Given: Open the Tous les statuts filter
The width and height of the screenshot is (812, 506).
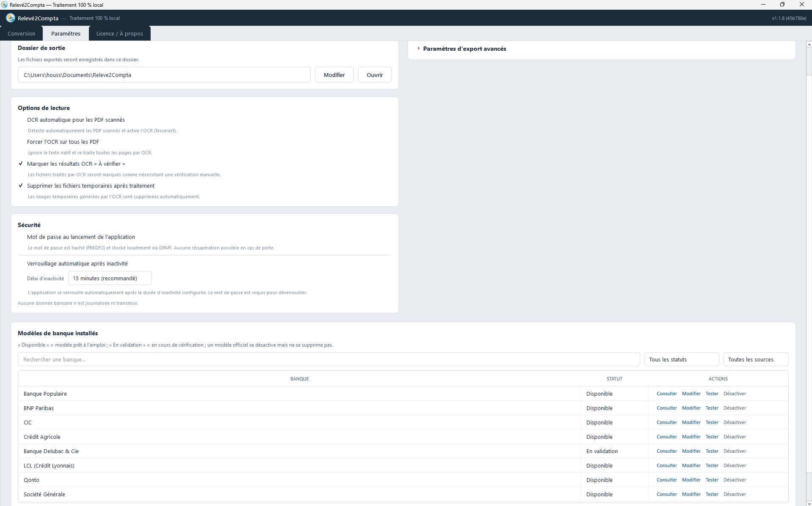Looking at the screenshot, I should (x=681, y=359).
